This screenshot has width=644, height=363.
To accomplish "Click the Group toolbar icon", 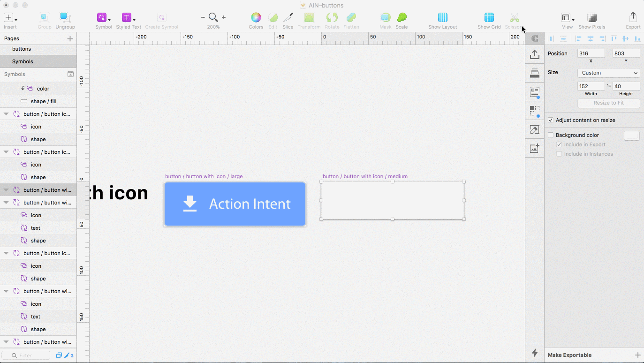I will (45, 18).
